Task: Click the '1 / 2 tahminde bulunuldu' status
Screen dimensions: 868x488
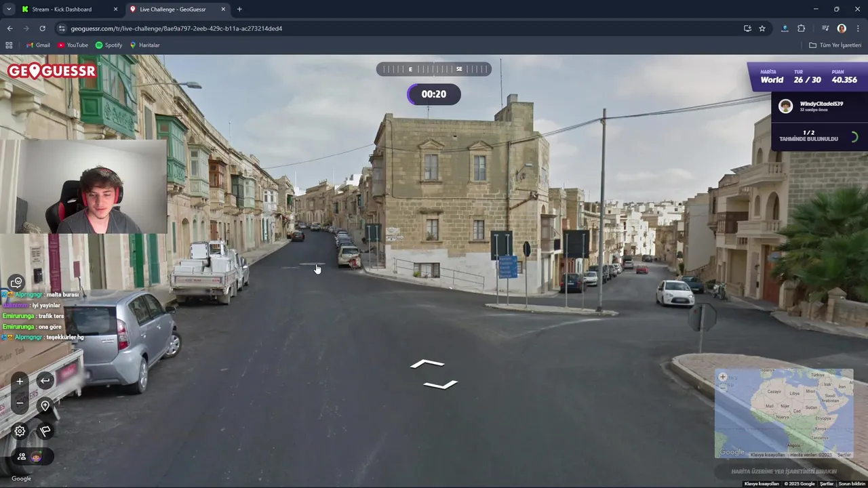Action: pos(808,136)
